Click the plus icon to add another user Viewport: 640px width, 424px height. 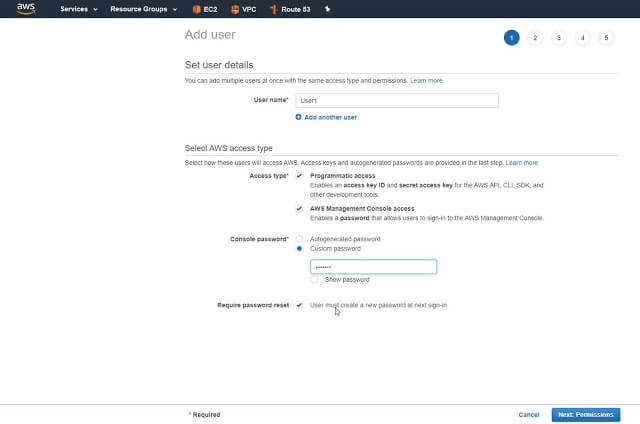pos(298,117)
